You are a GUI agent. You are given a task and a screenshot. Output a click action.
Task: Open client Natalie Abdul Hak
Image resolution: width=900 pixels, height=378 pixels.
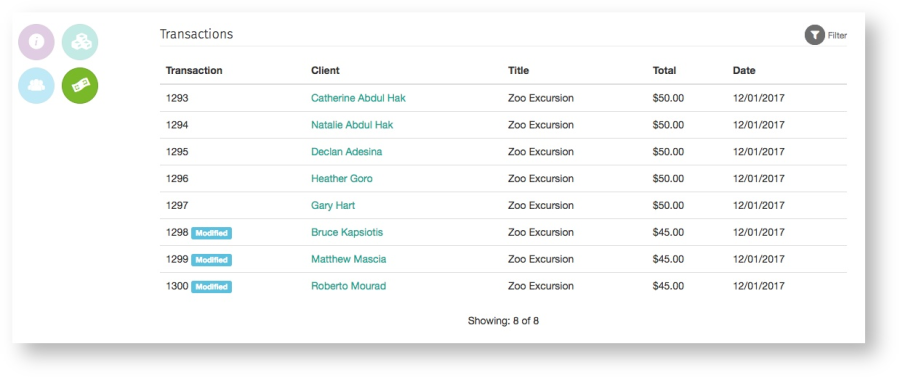pos(352,125)
